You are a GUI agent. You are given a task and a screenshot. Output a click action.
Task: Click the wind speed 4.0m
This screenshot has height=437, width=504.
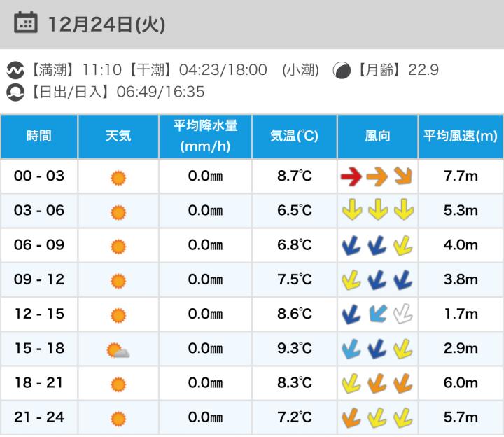point(461,245)
